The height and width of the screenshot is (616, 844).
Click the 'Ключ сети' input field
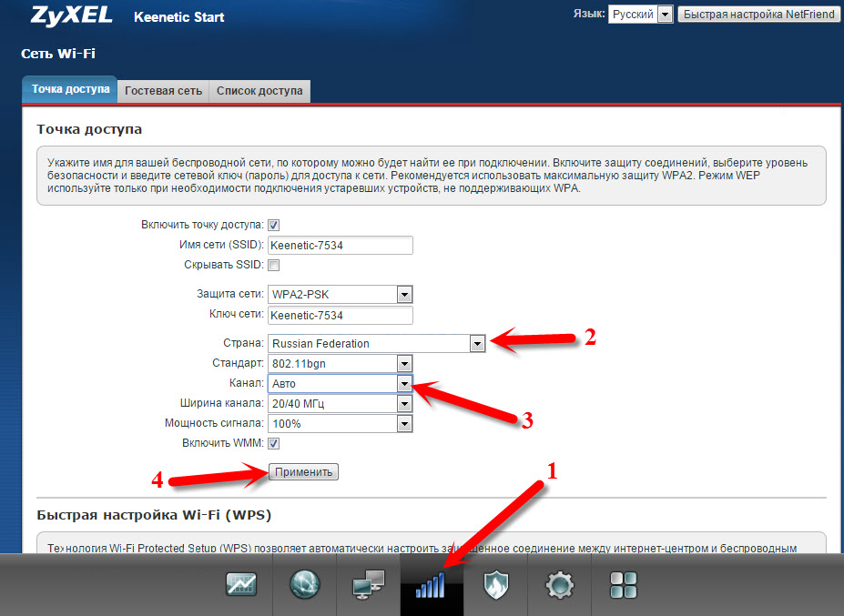click(x=341, y=315)
